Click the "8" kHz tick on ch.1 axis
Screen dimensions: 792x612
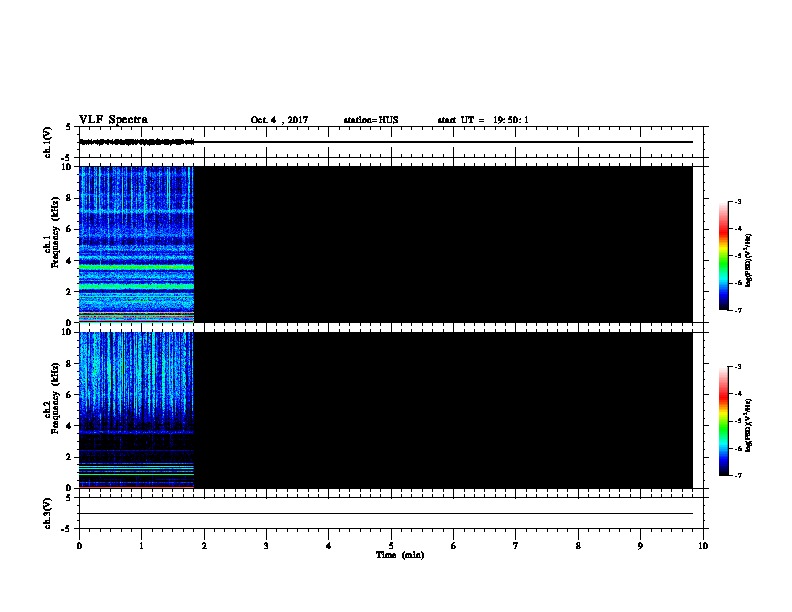tap(69, 198)
